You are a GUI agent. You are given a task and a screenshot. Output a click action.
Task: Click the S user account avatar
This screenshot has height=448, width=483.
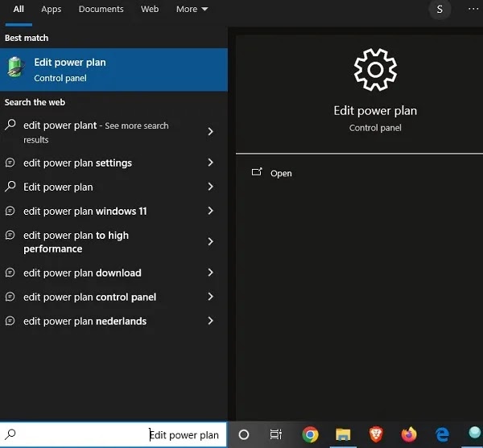coord(440,9)
